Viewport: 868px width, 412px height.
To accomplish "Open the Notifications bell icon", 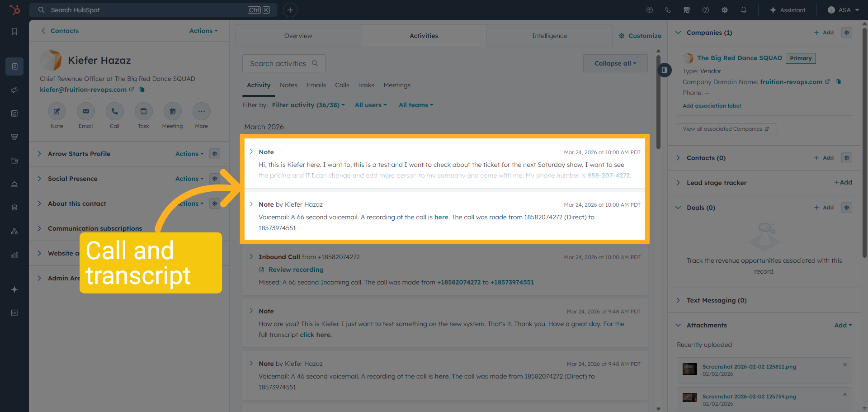I will (744, 10).
